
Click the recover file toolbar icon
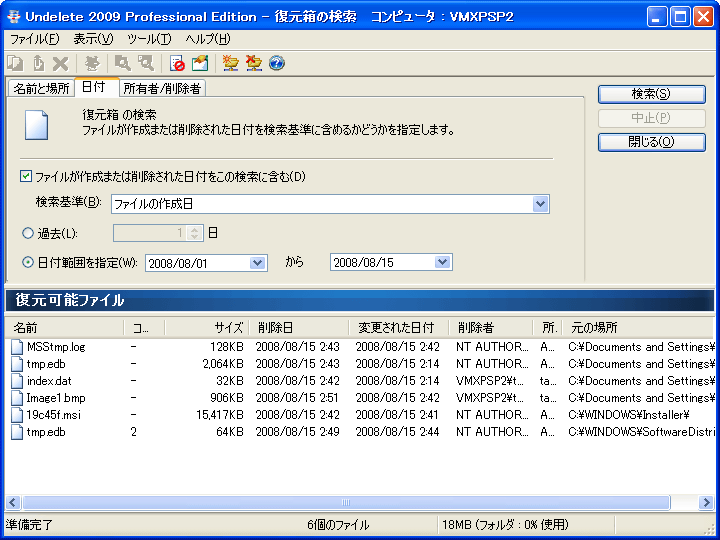click(38, 63)
